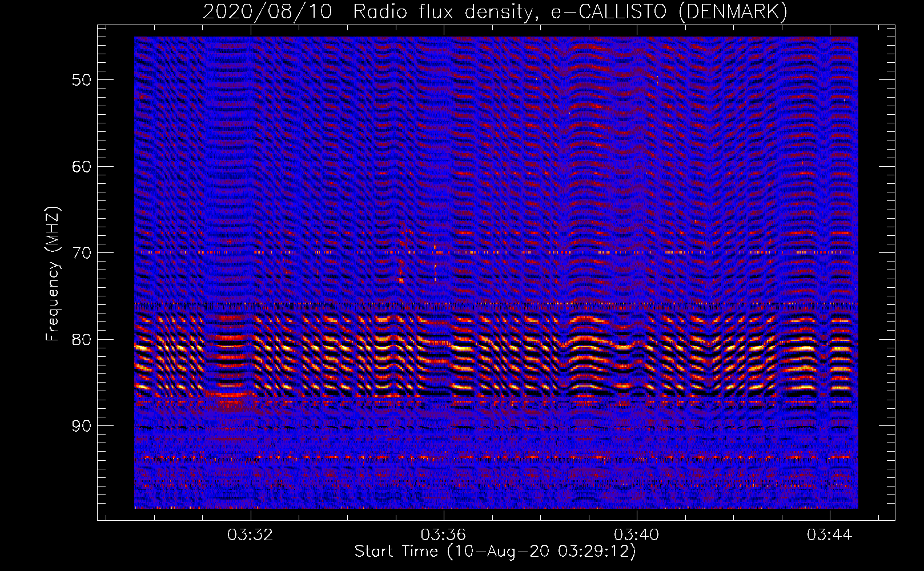Click the 03:36 time tick label
Image resolution: width=924 pixels, height=571 pixels.
(443, 535)
